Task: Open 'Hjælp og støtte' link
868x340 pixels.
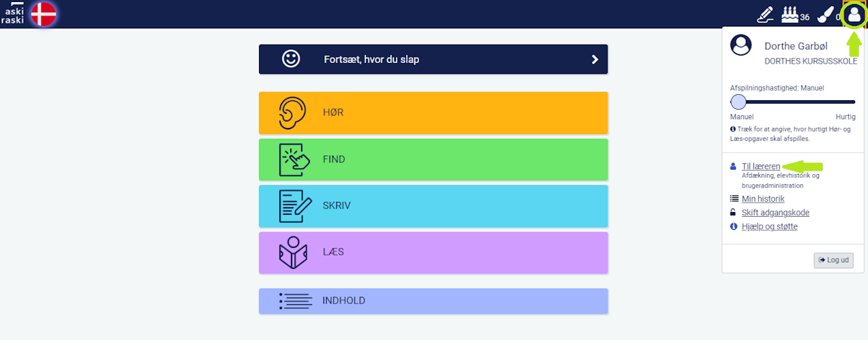Action: pyautogui.click(x=769, y=226)
